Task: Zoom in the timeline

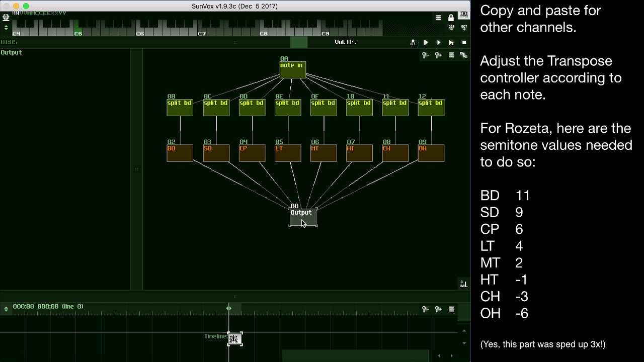Action: point(438,309)
